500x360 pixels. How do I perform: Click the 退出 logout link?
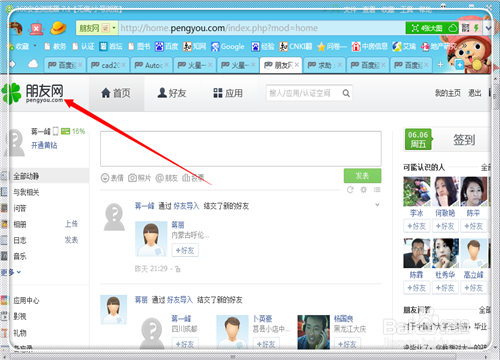click(474, 93)
